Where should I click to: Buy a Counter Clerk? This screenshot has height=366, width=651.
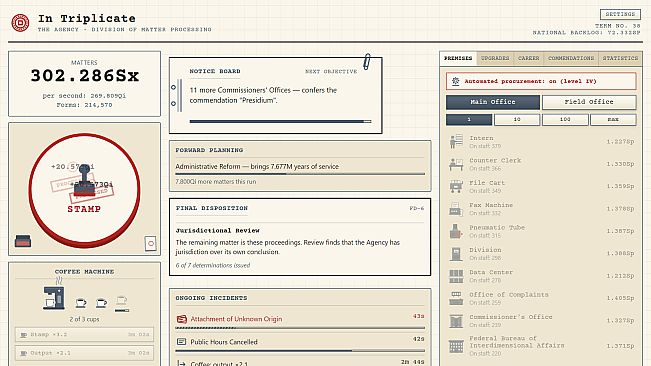click(541, 164)
